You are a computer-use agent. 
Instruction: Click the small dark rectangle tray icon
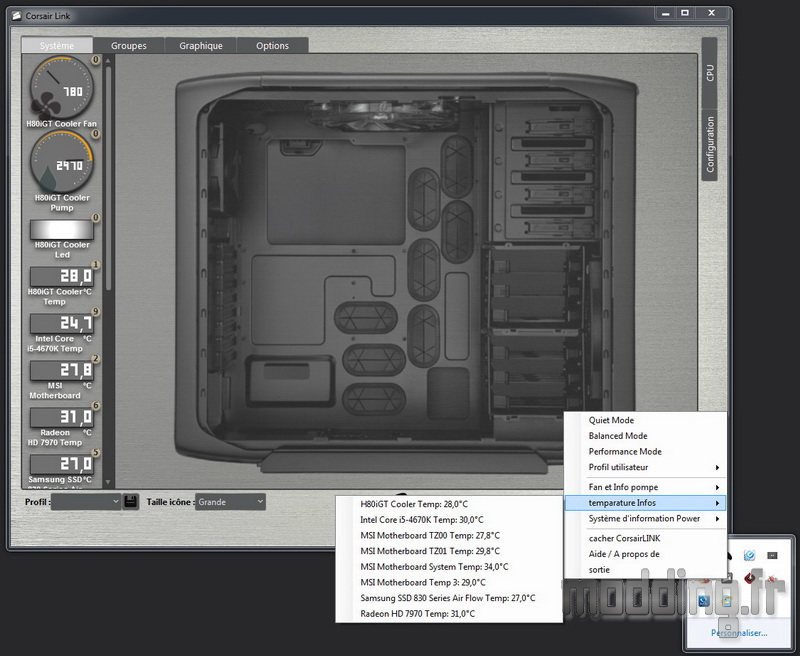772,555
